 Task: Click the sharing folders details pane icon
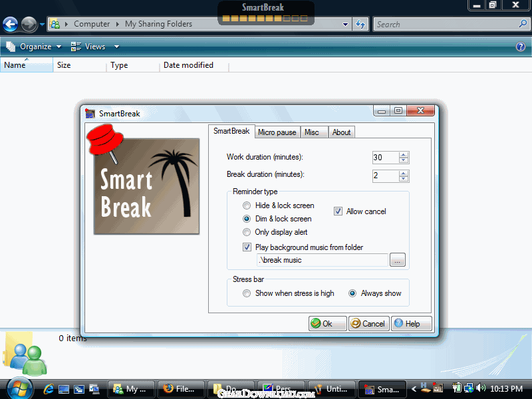click(25, 354)
